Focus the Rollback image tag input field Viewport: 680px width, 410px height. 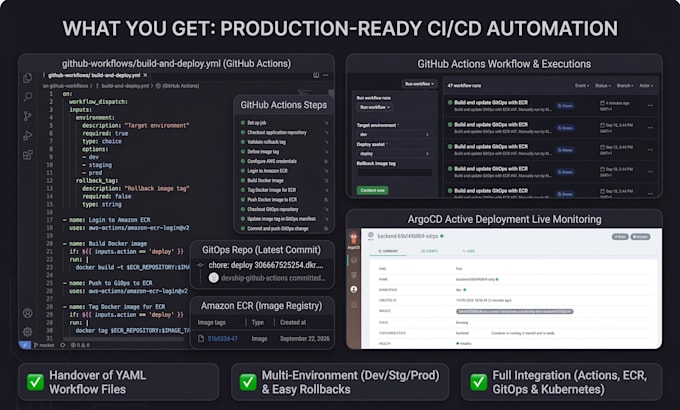pyautogui.click(x=394, y=172)
